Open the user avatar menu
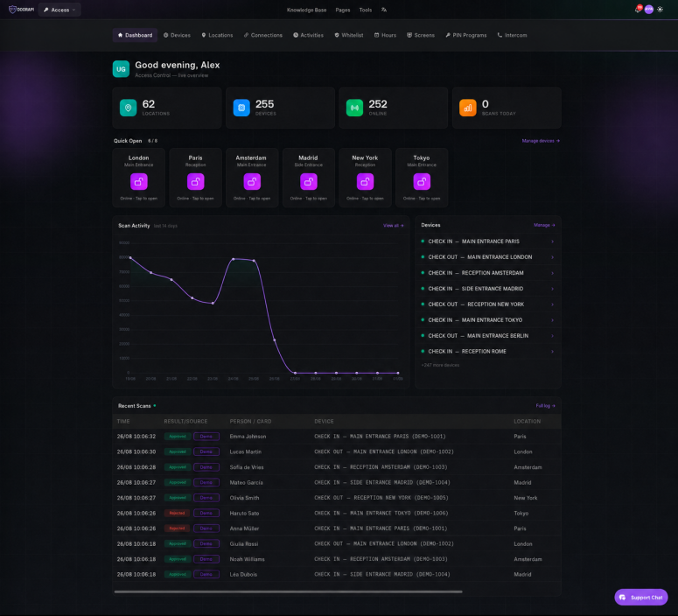This screenshot has width=678, height=616. pos(648,10)
